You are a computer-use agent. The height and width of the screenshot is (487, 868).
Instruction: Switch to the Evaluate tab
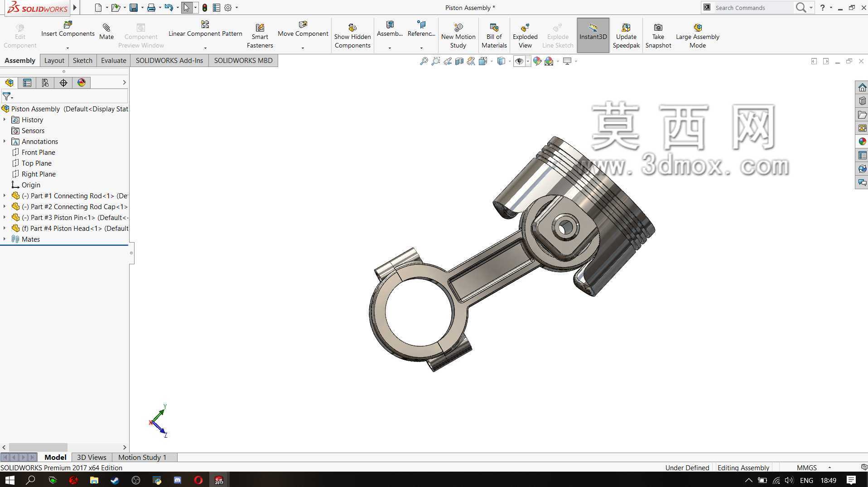113,61
